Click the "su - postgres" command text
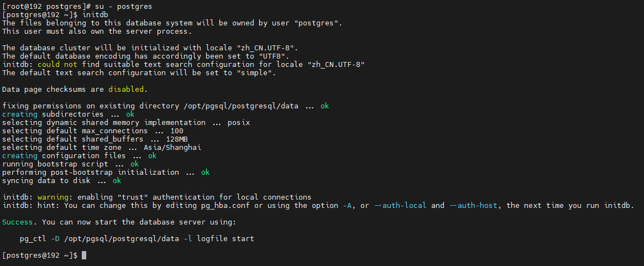644x266 pixels. 124,6
